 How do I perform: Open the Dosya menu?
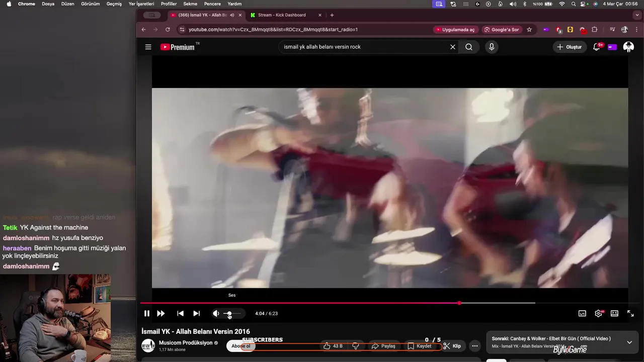[x=48, y=4]
